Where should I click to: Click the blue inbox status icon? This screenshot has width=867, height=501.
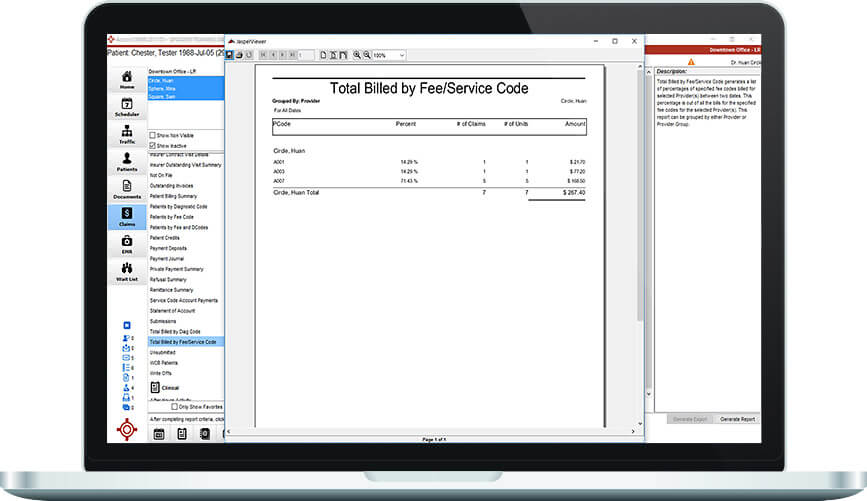(126, 348)
